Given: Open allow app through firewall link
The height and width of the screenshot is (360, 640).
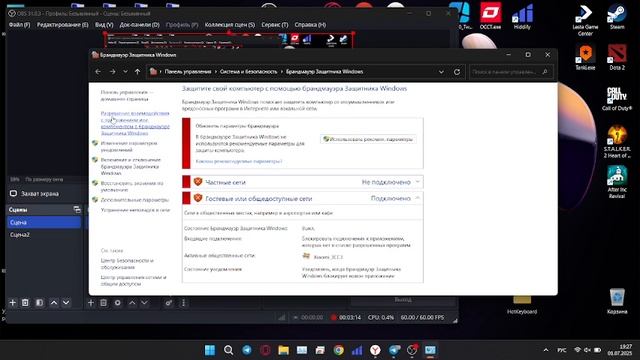Looking at the screenshot, I should (135, 123).
